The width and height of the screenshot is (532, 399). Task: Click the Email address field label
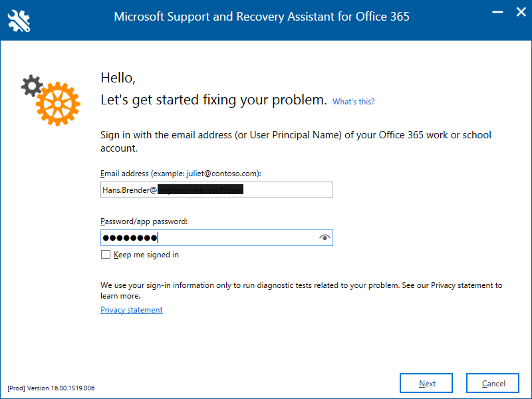coord(180,174)
